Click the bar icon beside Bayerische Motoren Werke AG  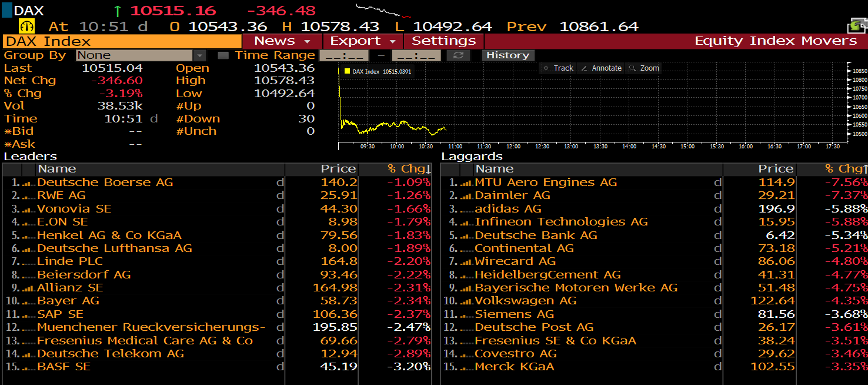click(466, 288)
